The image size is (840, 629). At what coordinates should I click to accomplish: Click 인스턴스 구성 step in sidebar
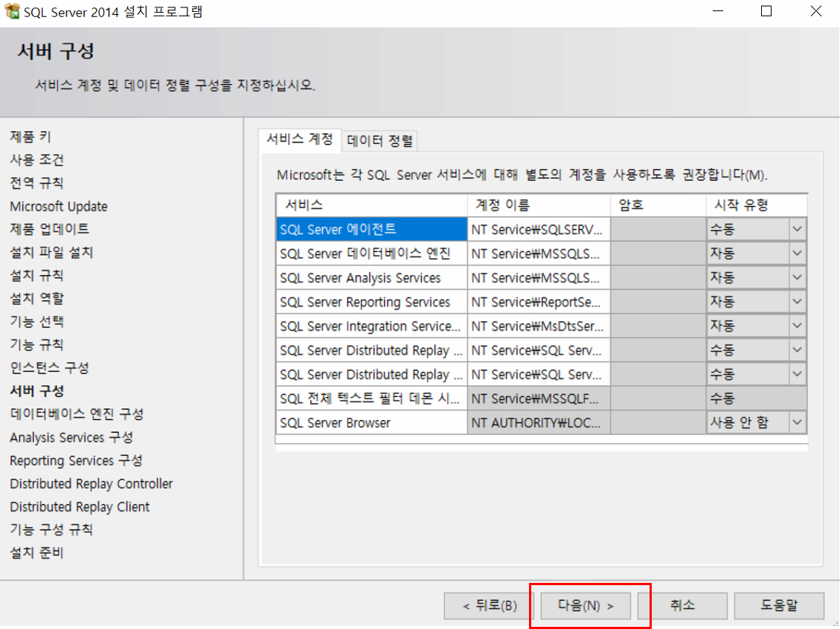[x=49, y=368]
